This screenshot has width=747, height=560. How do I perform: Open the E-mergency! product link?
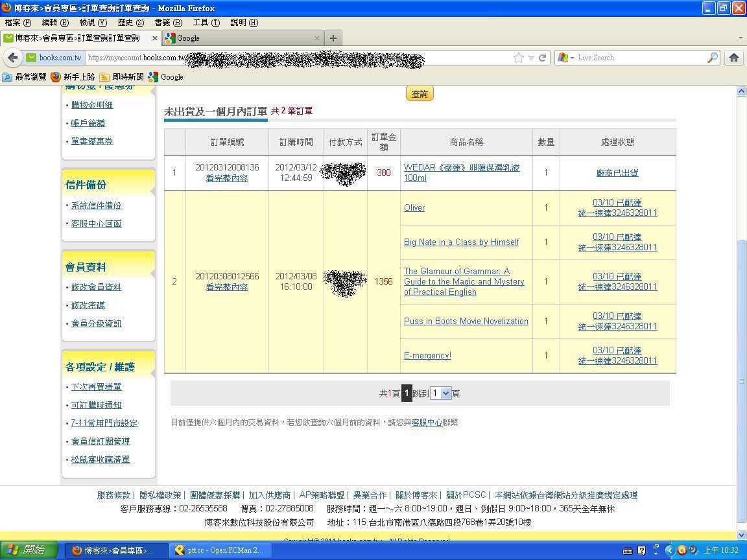(x=427, y=355)
